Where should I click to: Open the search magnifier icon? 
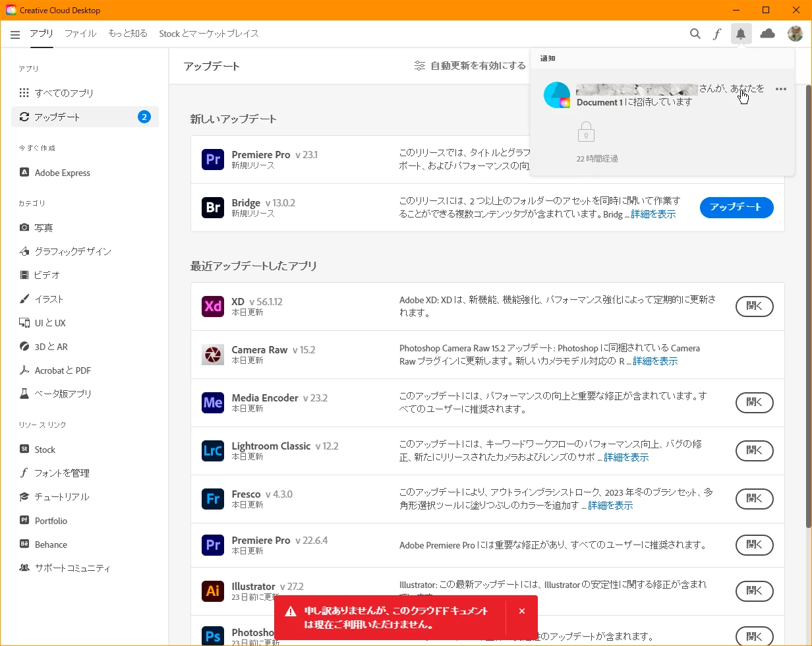pos(695,34)
